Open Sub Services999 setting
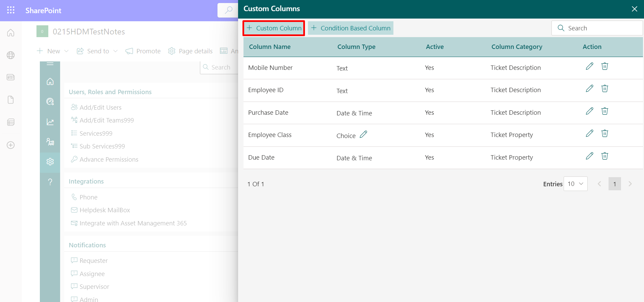 tap(98, 146)
